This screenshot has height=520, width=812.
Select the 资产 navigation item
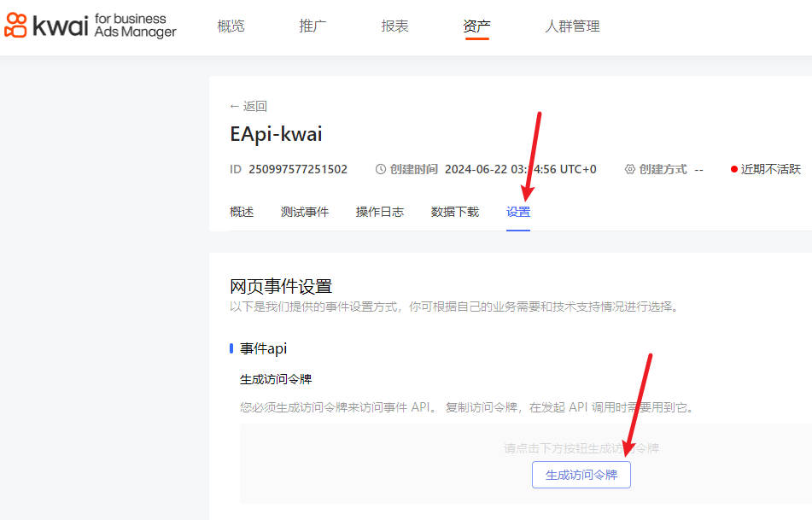[x=476, y=26]
